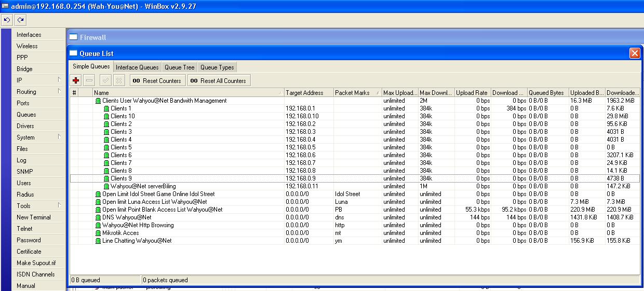Sort by the Packet Marks column header

tap(357, 93)
